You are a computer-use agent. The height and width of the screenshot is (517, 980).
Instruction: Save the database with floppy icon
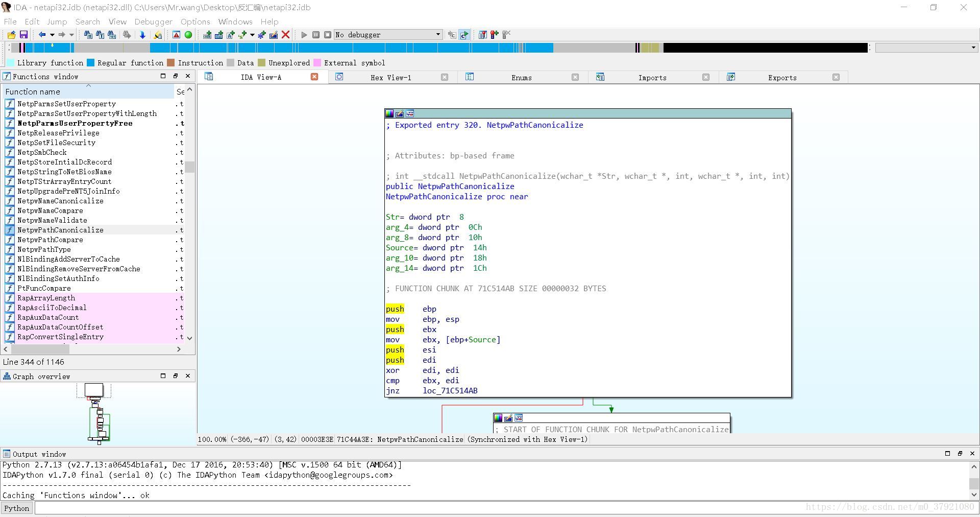pos(23,35)
